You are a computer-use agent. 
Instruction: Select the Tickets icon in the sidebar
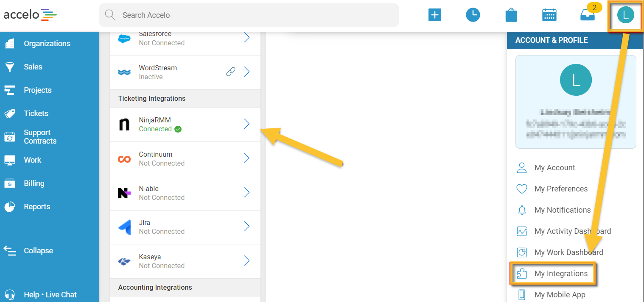(9, 113)
